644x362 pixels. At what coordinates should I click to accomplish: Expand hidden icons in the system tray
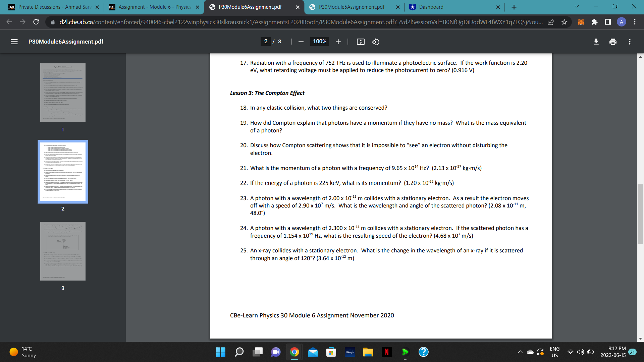tap(520, 352)
